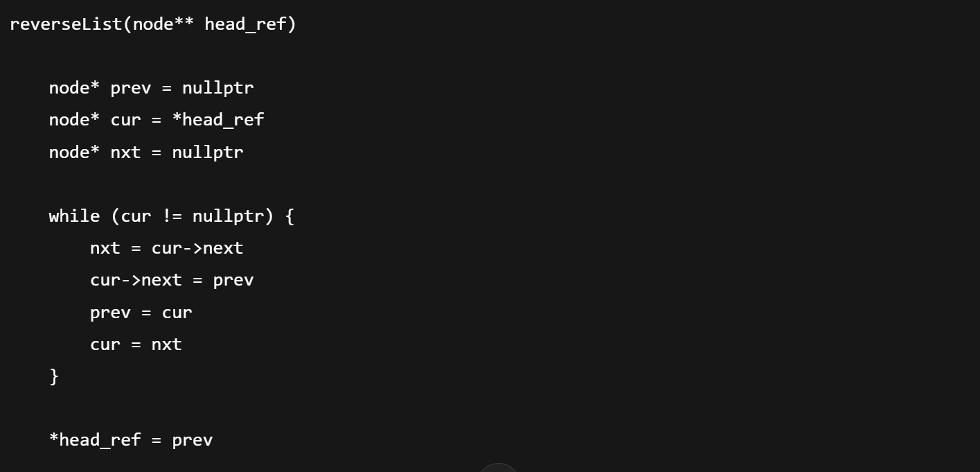Click *head_ref in the cur declaration line
980x472 pixels.
click(x=217, y=120)
